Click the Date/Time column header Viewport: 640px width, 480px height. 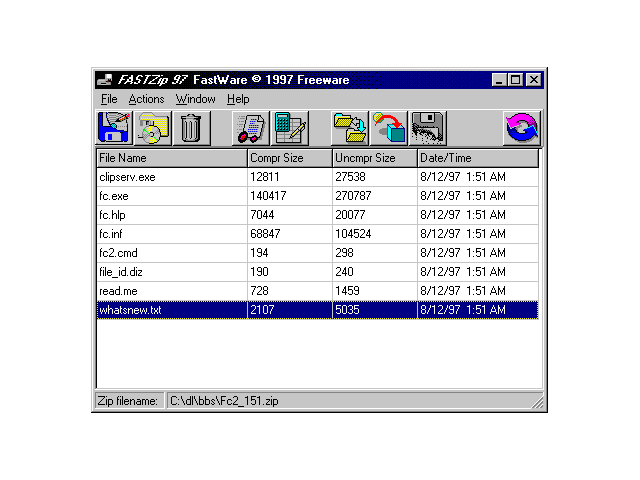[x=478, y=158]
